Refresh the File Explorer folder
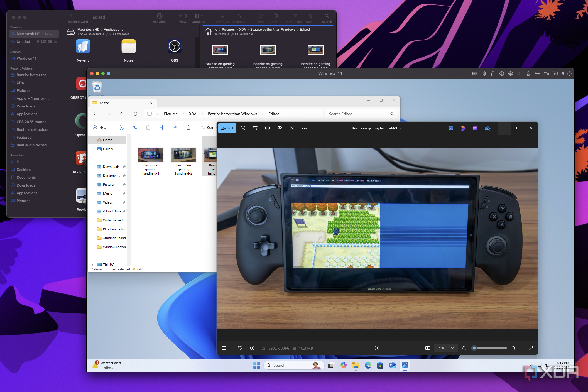This screenshot has height=392, width=588. coord(135,114)
